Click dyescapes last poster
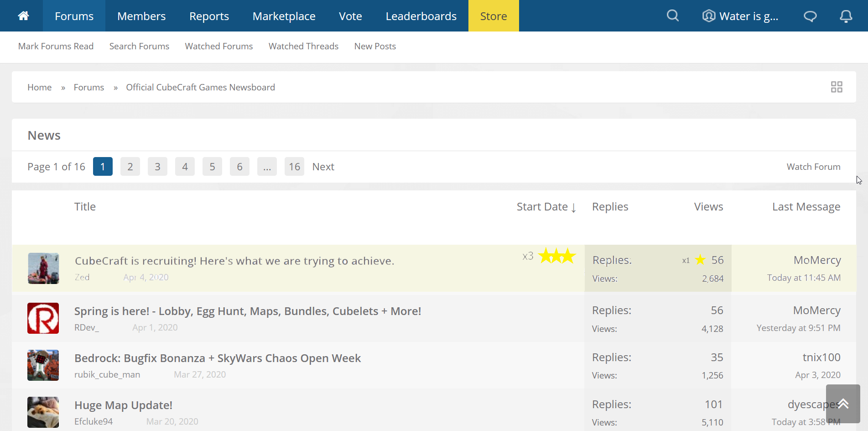The image size is (868, 431). [814, 405]
